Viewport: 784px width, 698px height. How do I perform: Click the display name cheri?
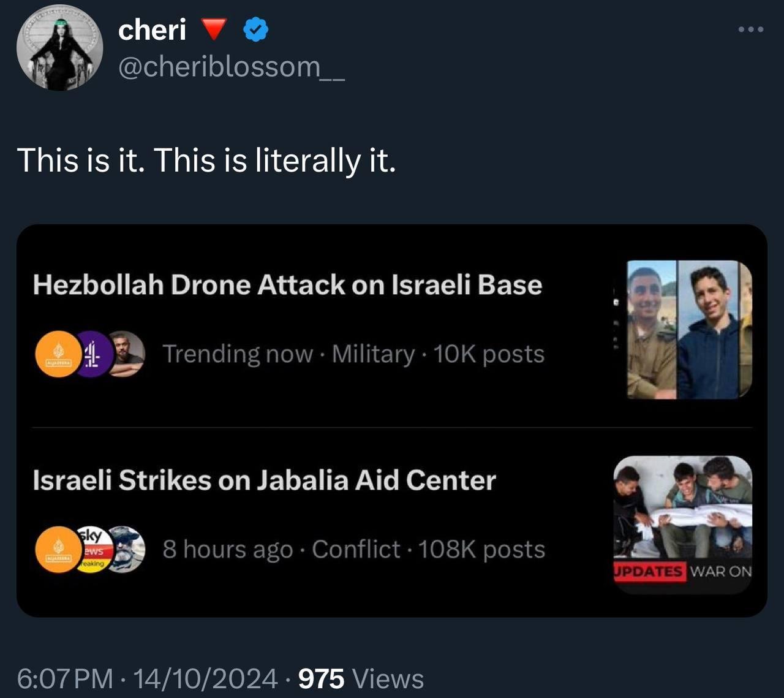click(x=152, y=29)
